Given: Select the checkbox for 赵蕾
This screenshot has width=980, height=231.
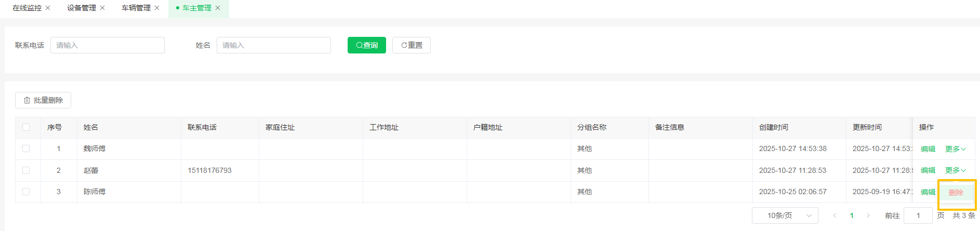Looking at the screenshot, I should tap(26, 170).
